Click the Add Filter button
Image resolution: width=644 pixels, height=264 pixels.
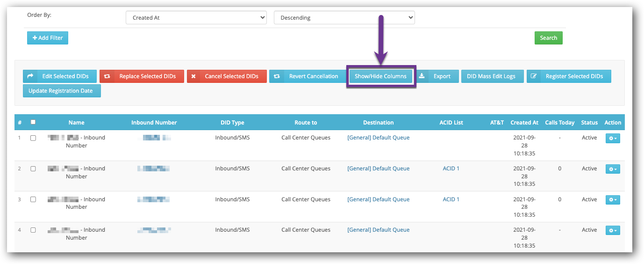(x=48, y=38)
